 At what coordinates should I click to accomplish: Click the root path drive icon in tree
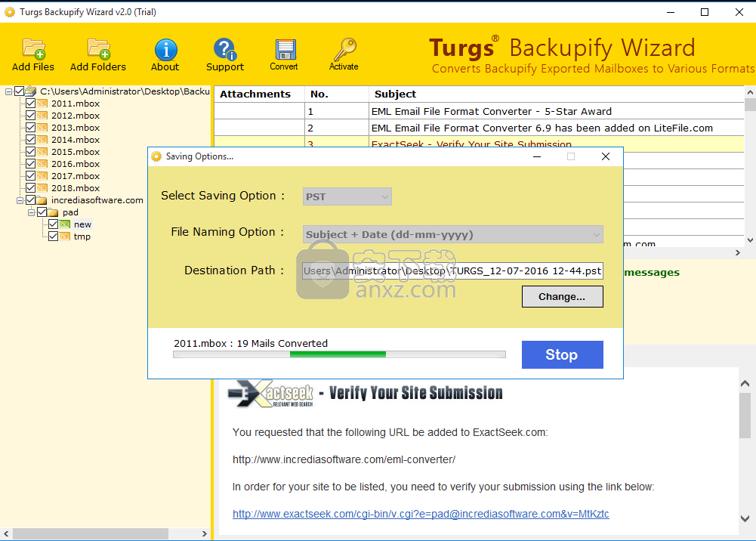coord(31,91)
